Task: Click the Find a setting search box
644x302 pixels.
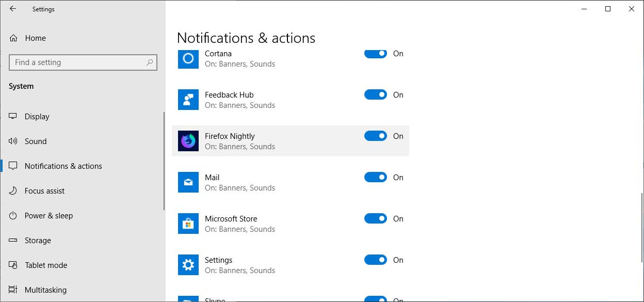Action: [83, 62]
